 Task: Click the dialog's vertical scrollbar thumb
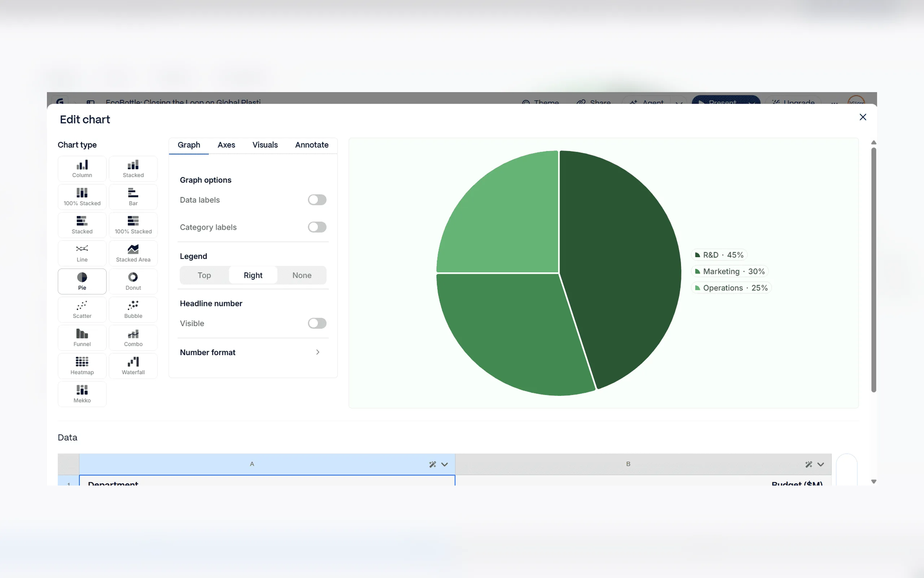[873, 270]
